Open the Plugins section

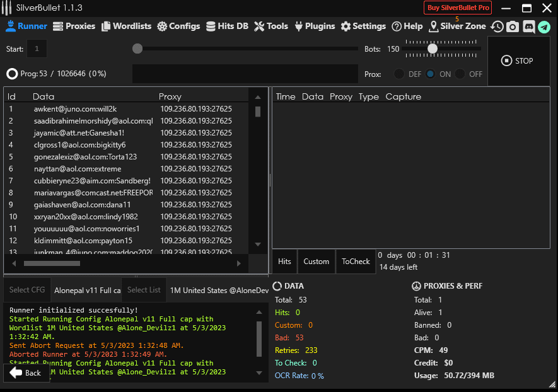click(314, 26)
